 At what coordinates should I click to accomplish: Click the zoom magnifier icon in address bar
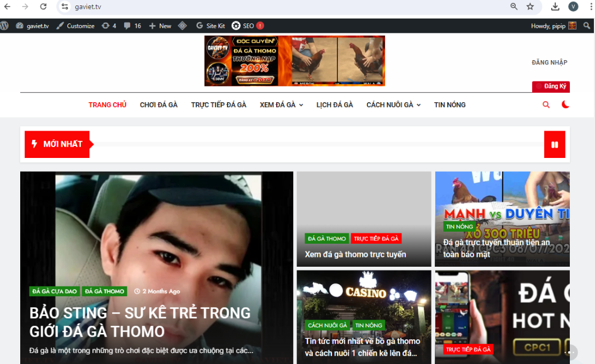pyautogui.click(x=514, y=7)
